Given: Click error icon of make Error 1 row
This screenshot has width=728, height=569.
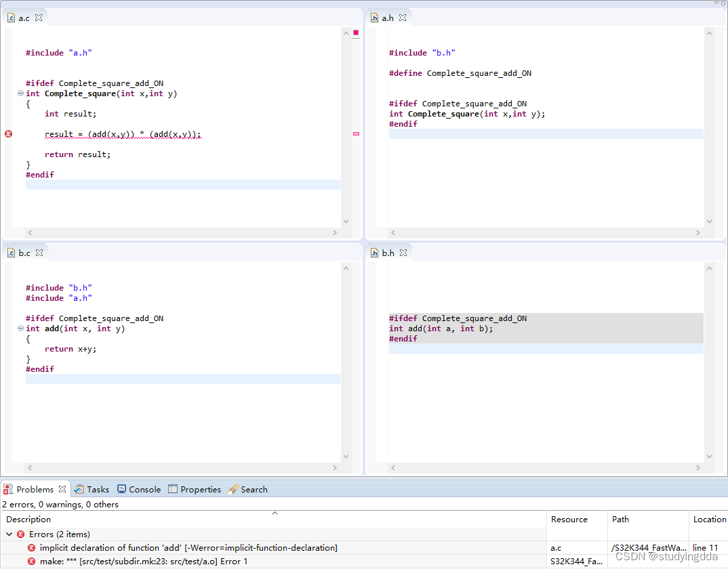Looking at the screenshot, I should [31, 561].
